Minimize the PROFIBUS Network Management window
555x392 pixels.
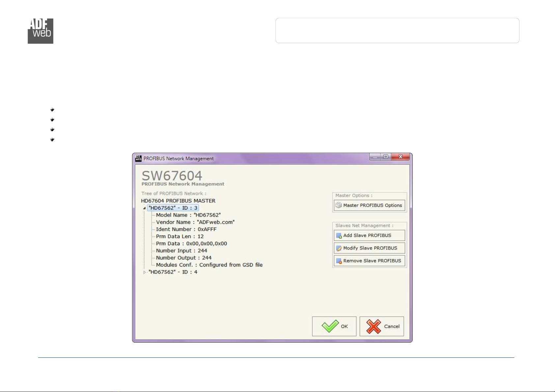375,157
